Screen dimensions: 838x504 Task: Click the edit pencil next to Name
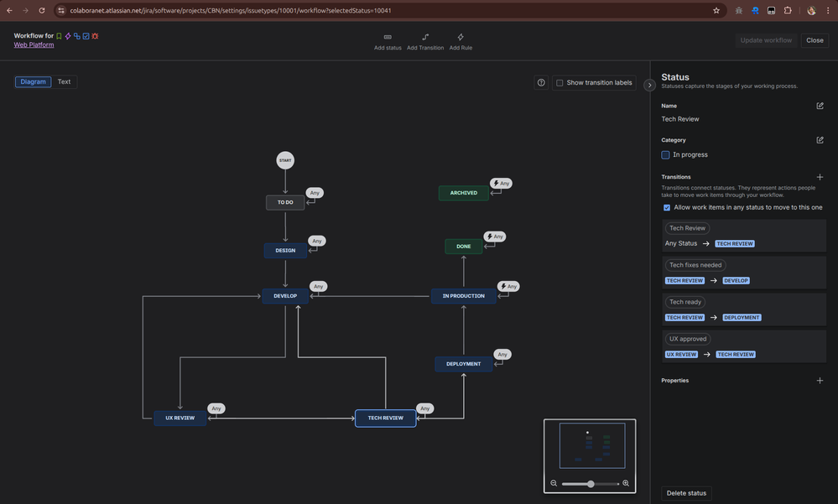[820, 105]
